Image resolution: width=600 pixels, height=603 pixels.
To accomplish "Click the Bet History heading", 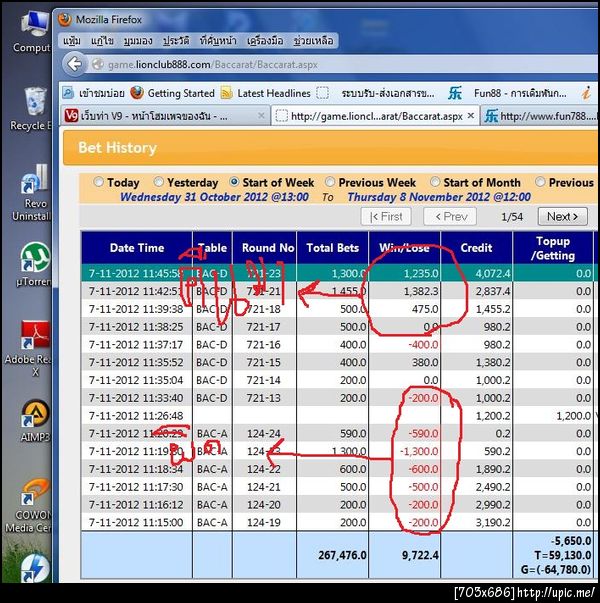I will (x=117, y=148).
